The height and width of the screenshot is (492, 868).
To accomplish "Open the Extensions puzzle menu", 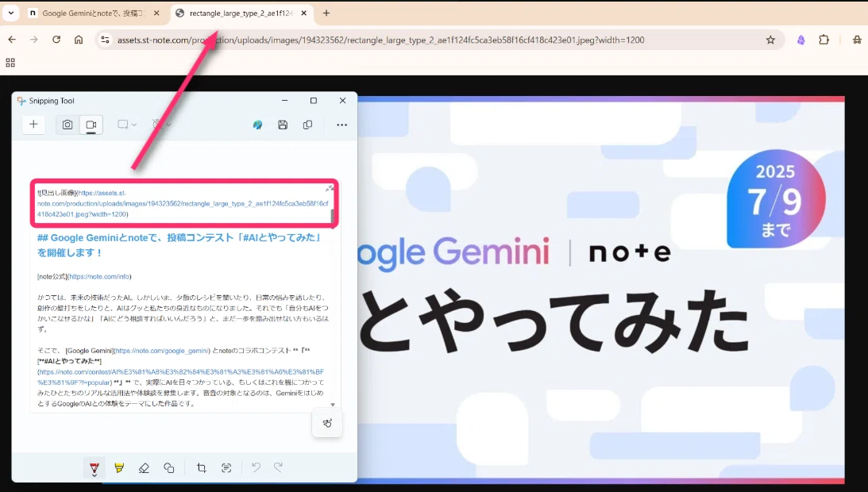I will coord(824,40).
